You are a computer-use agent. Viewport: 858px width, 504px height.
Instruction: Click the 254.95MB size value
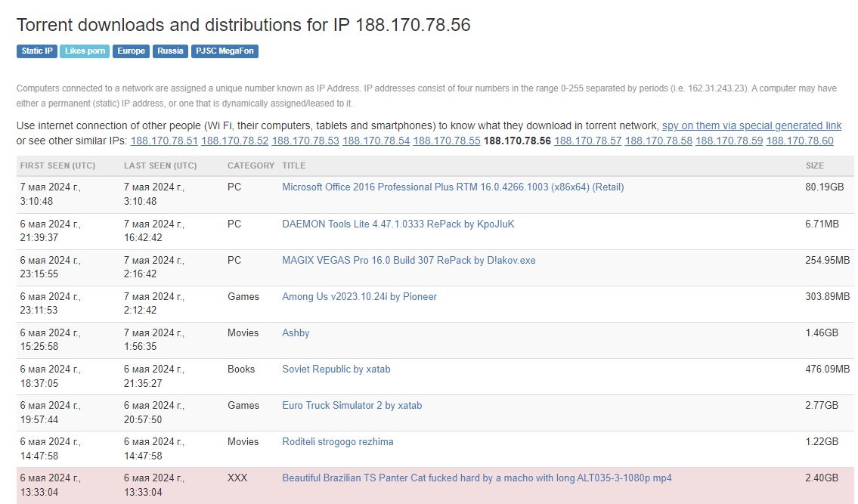827,261
